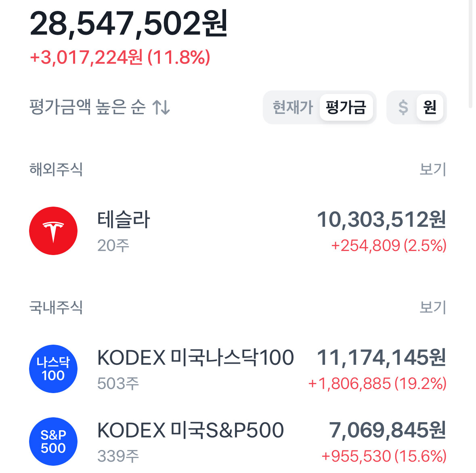The image size is (476, 473).
Task: Tap the red Tesla logo icon
Action: [53, 231]
